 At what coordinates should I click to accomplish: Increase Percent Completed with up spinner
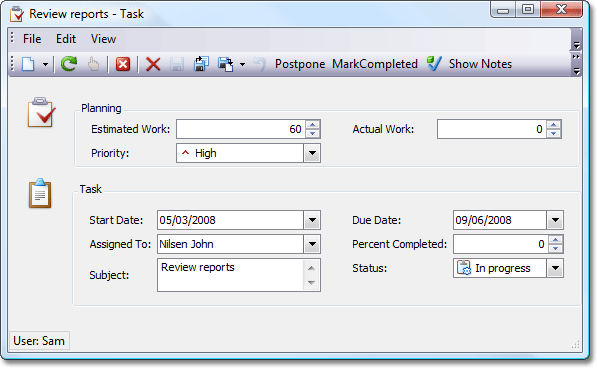556,240
